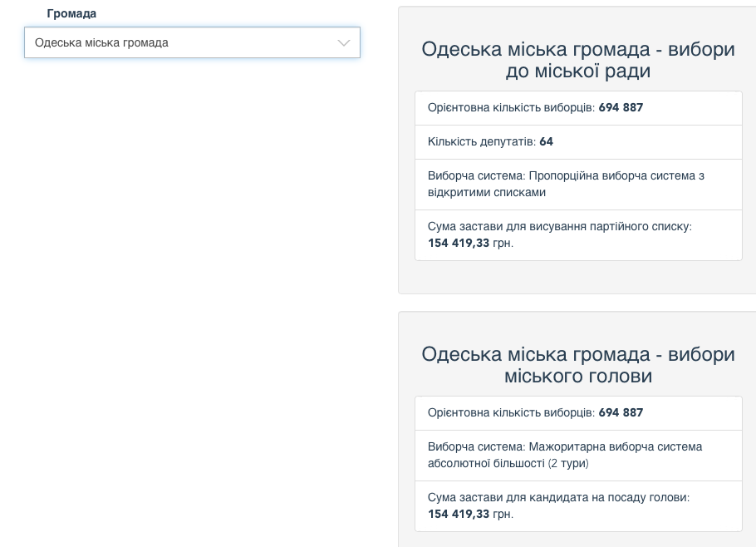Expand the Громада dropdown chevron arrow
Image resolution: width=756 pixels, height=547 pixels.
click(x=343, y=43)
